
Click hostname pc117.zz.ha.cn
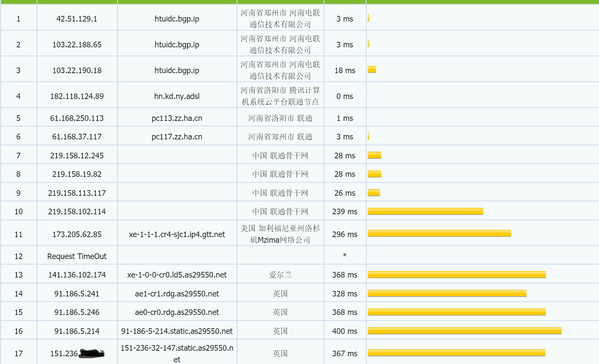(177, 137)
